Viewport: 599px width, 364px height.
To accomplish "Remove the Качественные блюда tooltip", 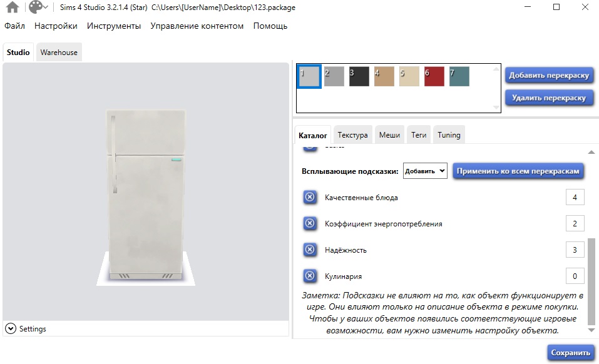I will coord(310,197).
